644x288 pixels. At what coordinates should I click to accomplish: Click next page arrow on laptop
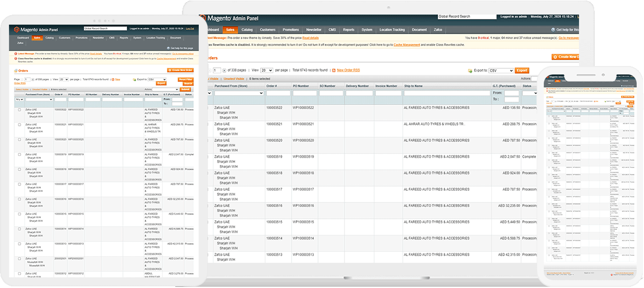click(x=224, y=70)
